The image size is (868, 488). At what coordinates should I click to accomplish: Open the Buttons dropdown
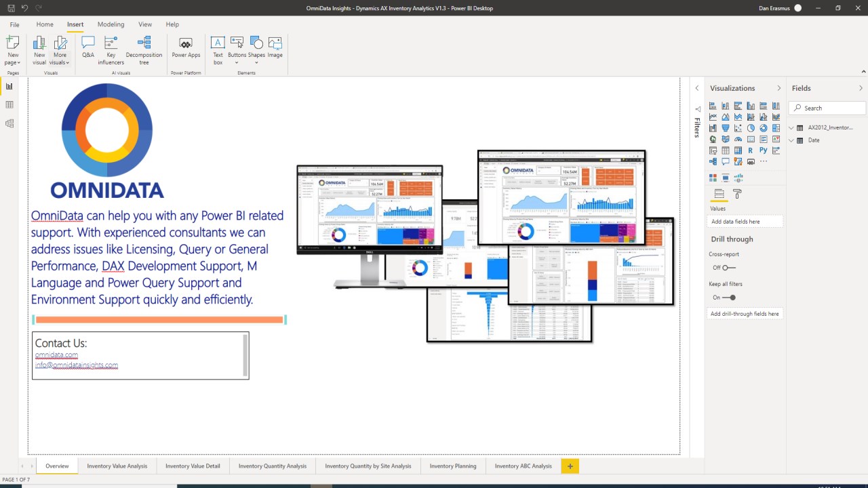pos(237,51)
